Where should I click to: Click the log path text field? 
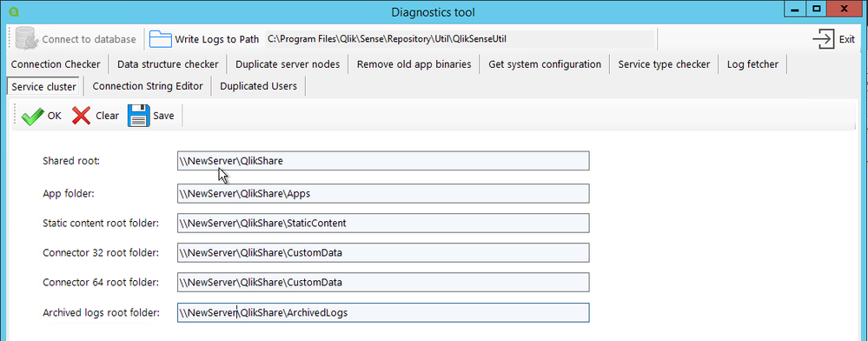pyautogui.click(x=460, y=39)
